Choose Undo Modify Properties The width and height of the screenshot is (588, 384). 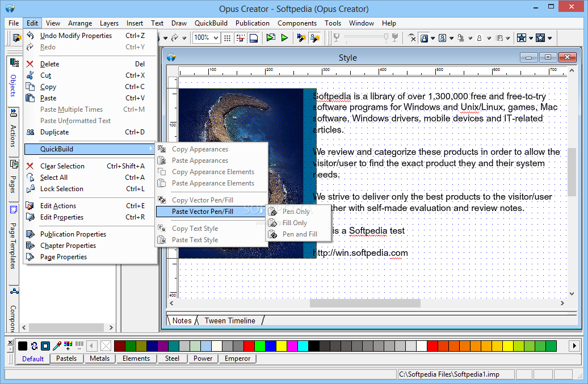click(90, 36)
